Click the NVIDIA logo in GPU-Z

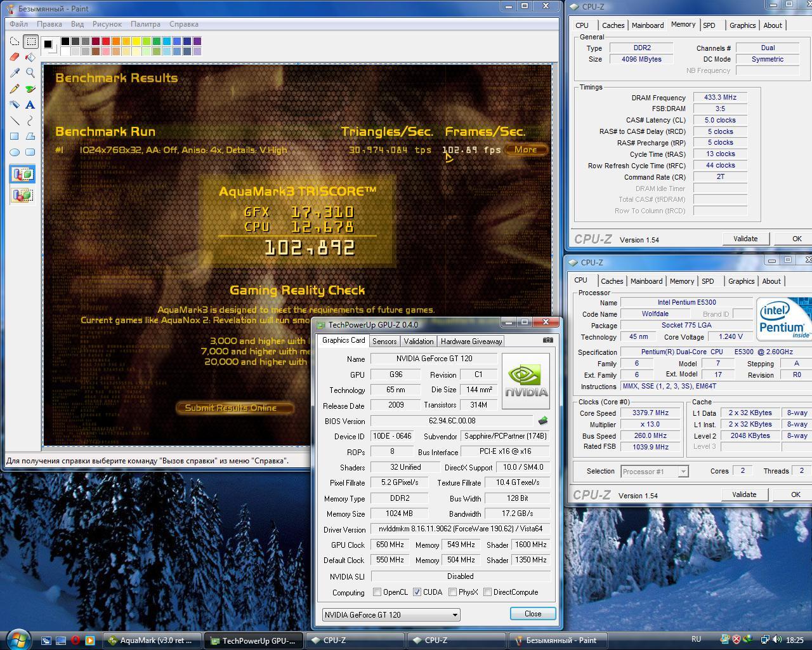526,381
